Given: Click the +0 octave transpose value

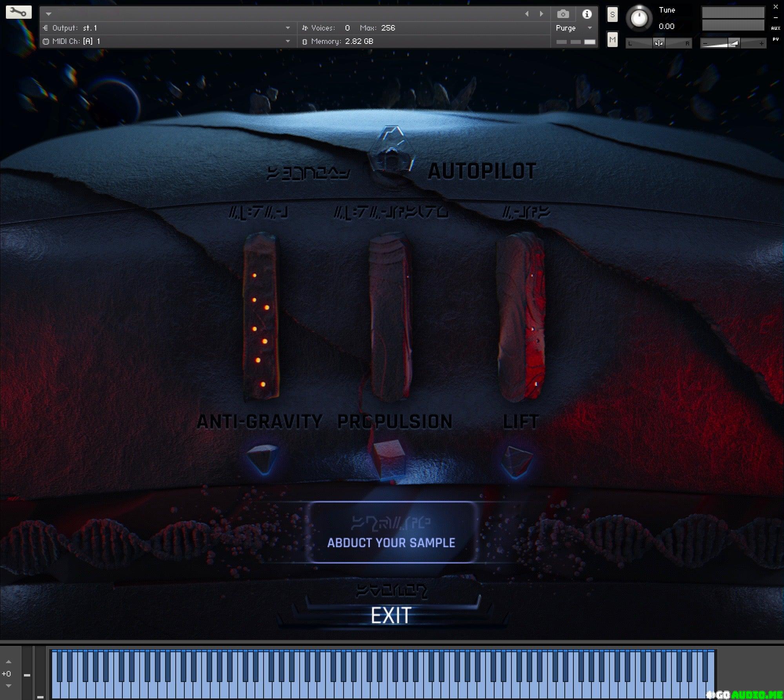Looking at the screenshot, I should coord(7,674).
